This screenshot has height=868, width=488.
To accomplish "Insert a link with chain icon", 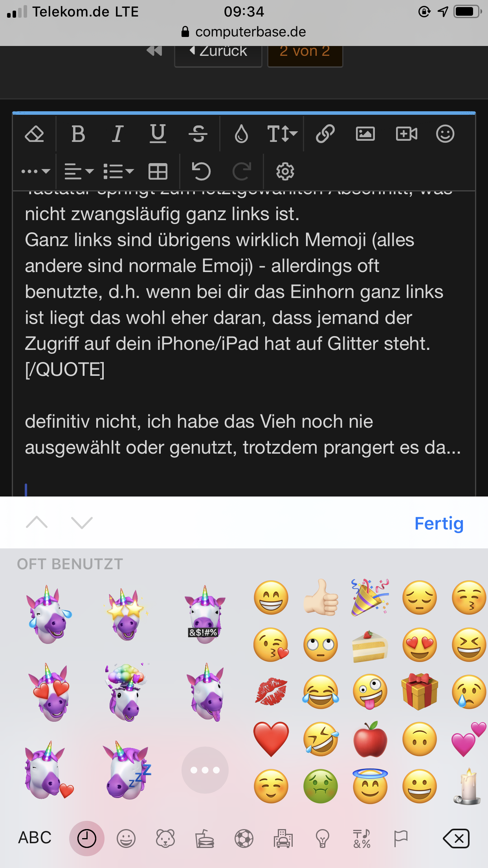I will (325, 134).
